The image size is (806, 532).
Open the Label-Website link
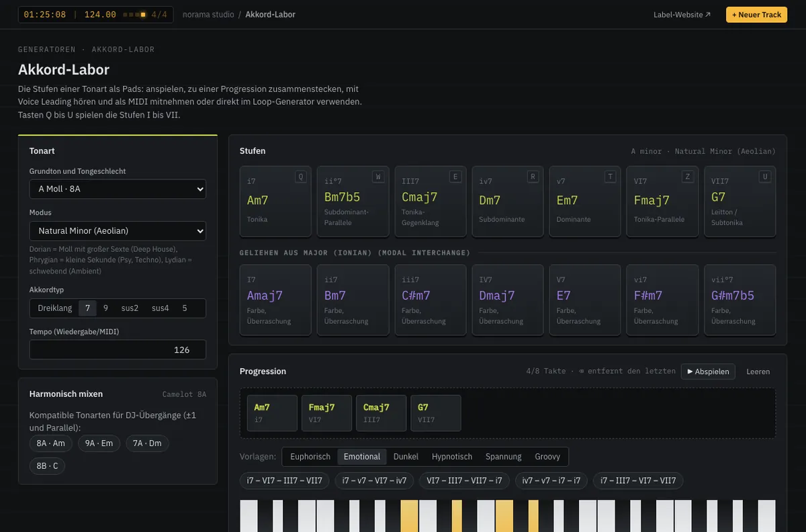click(682, 15)
